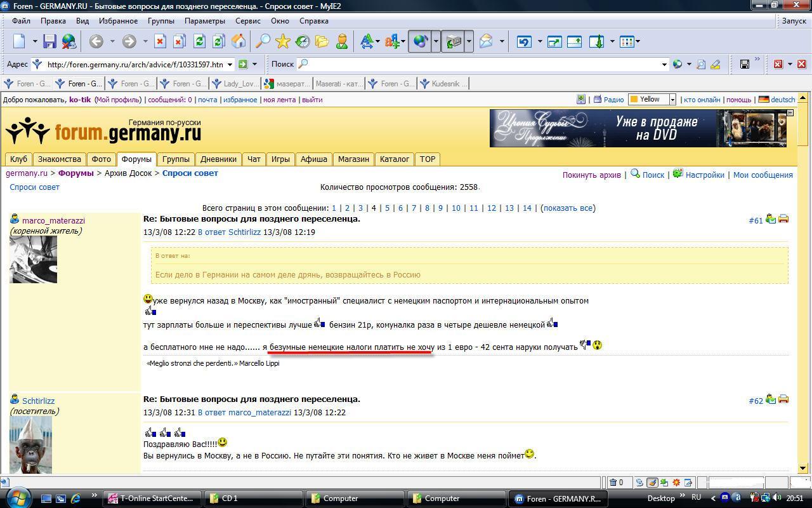Open dropdown arrow next to New page icon
This screenshot has height=508, width=812.
(36, 42)
